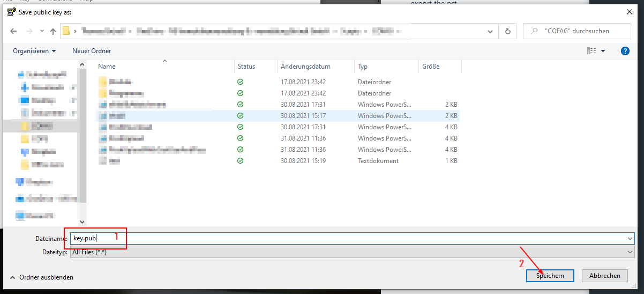
Task: Sort by Status column header
Action: click(x=256, y=67)
